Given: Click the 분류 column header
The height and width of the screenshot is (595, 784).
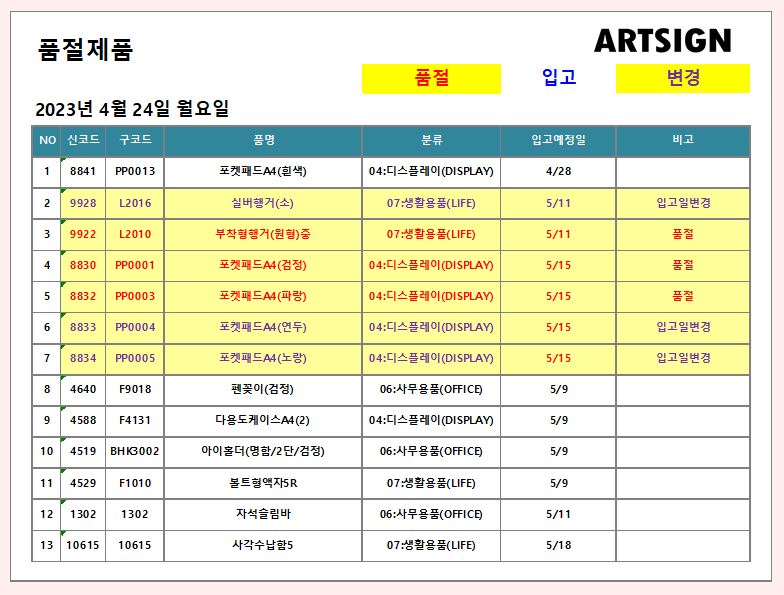Looking at the screenshot, I should [431, 141].
